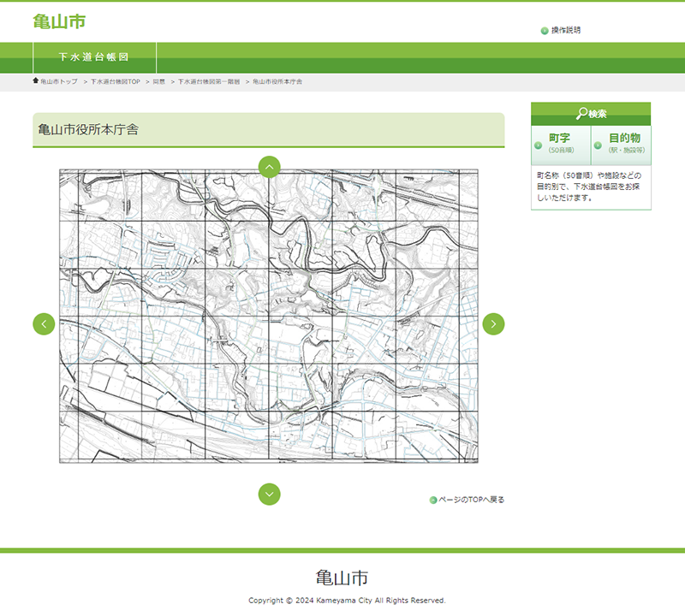Click the ページのTOPへ戻る link
The height and width of the screenshot is (616, 685).
click(472, 500)
